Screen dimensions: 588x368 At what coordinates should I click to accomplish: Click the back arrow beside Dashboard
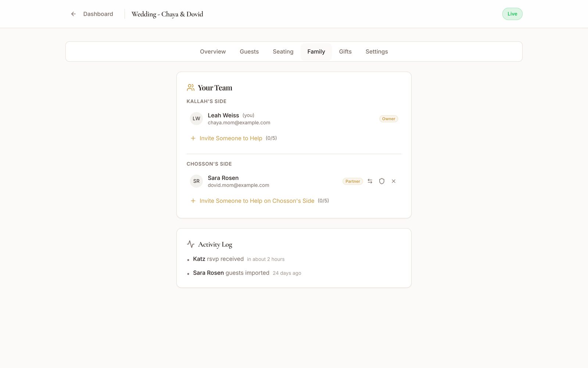click(x=73, y=14)
